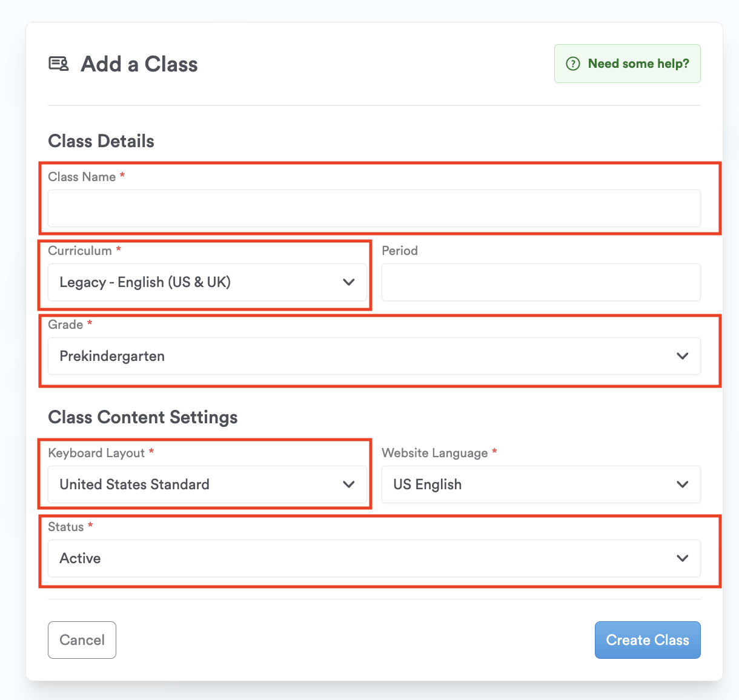Click the Period field label

click(400, 251)
